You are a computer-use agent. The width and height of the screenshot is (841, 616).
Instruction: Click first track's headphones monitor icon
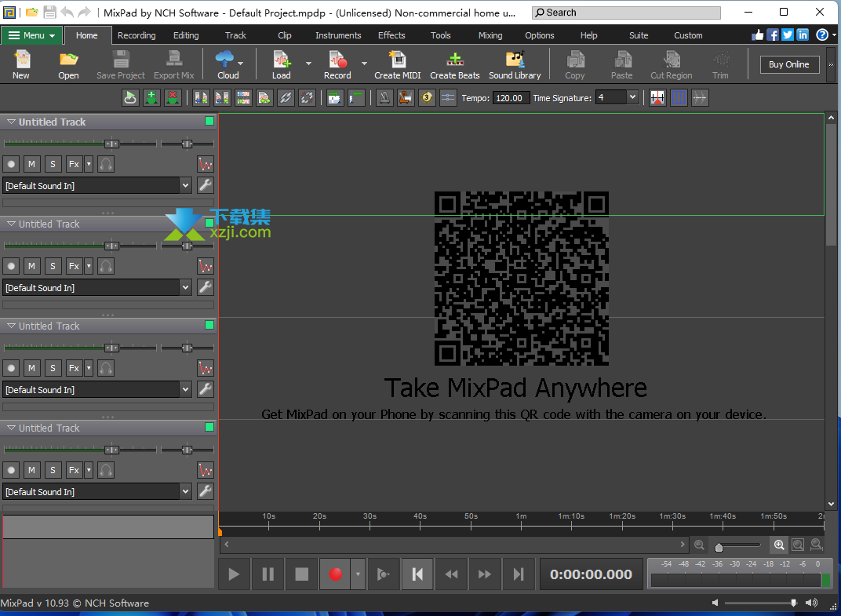[106, 164]
